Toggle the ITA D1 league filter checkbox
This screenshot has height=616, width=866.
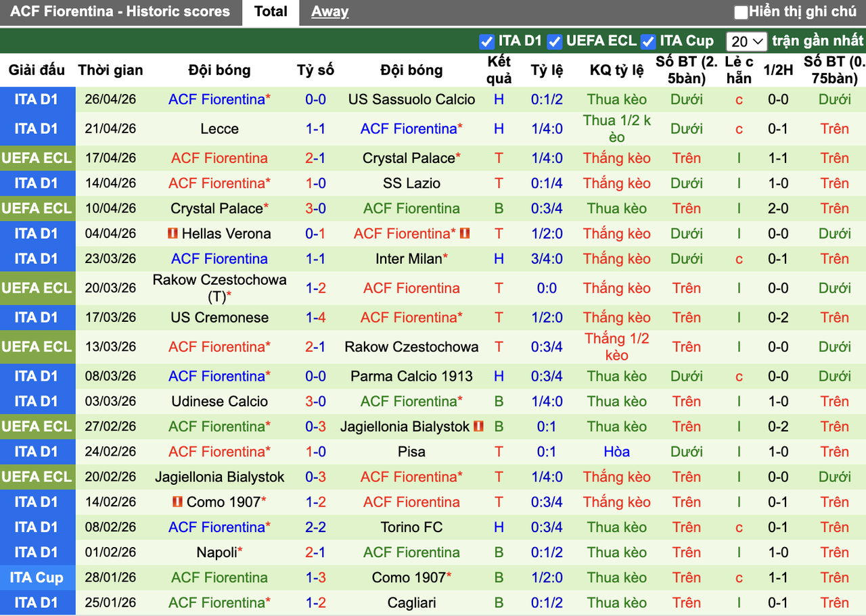click(x=486, y=41)
